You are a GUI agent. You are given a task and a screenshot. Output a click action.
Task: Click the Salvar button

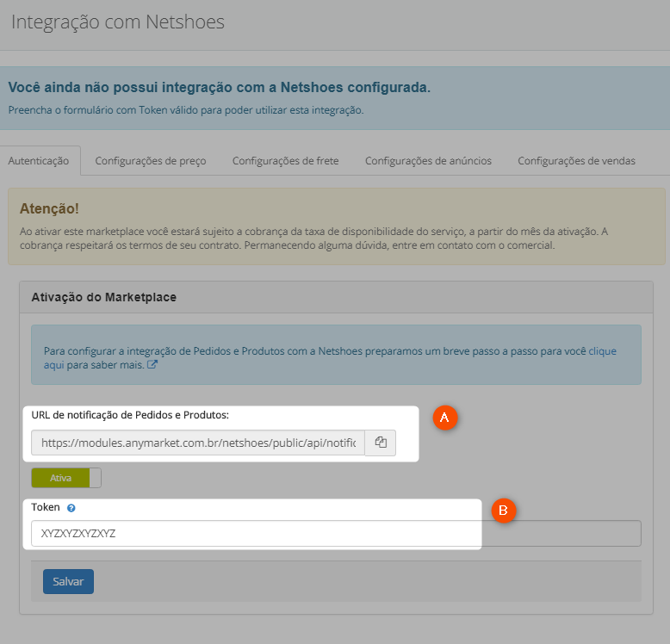coord(68,581)
